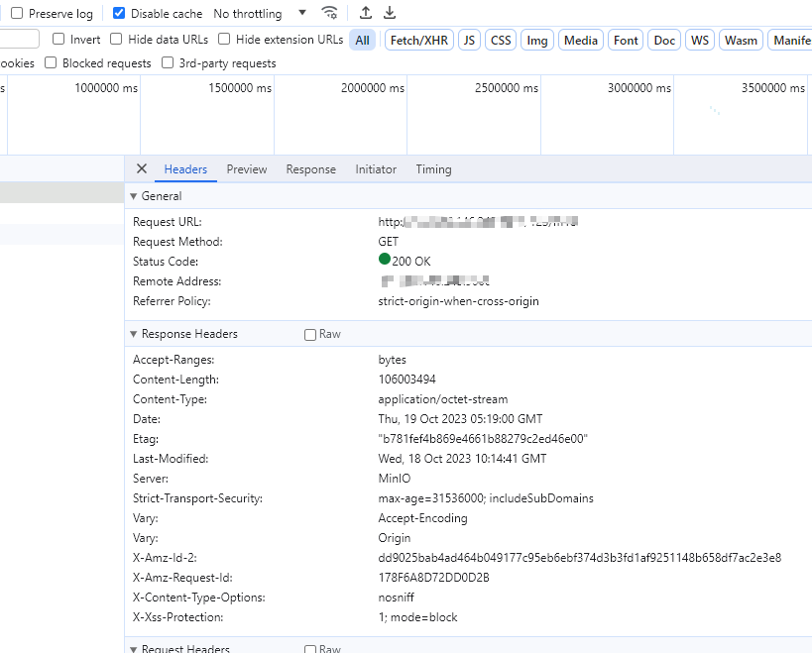The width and height of the screenshot is (812, 653).
Task: Filter requests by CSS type
Action: click(x=501, y=40)
